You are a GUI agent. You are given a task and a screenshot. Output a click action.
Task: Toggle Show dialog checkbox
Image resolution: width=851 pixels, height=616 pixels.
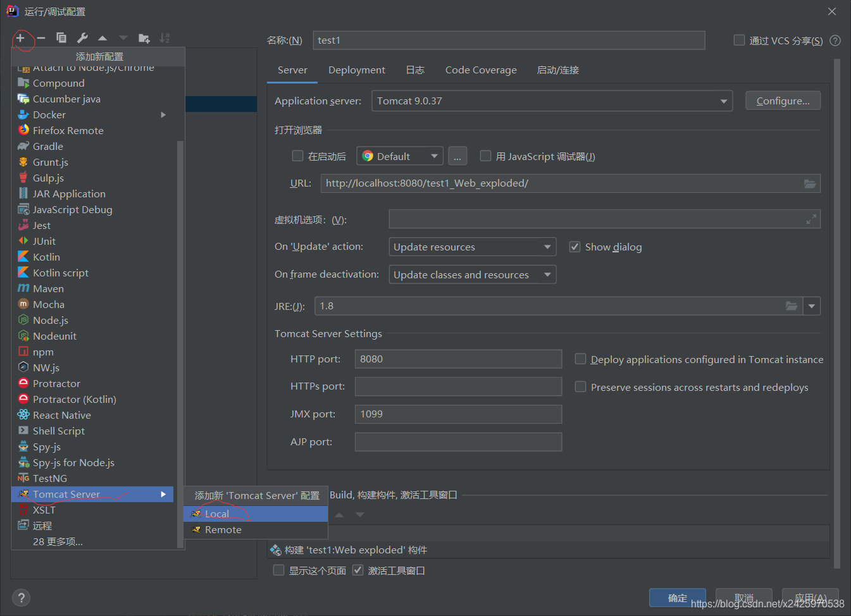575,247
